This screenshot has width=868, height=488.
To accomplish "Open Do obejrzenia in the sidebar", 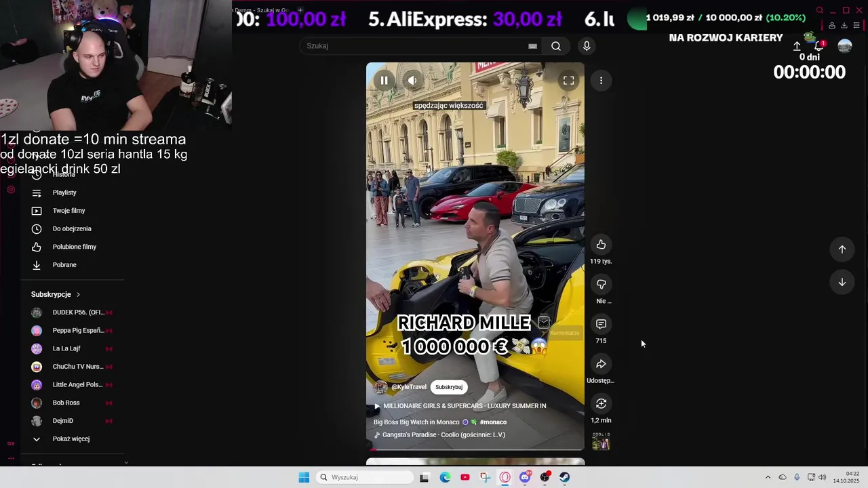I will 73,229.
